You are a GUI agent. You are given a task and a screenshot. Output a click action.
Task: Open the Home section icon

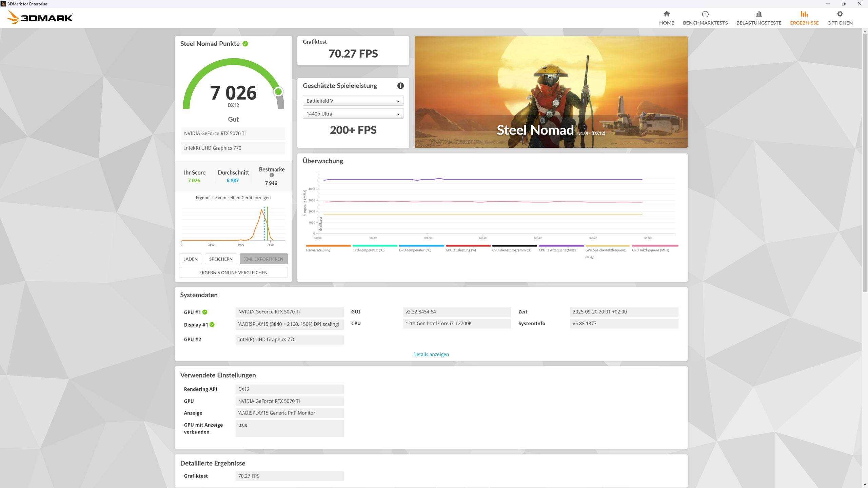(x=666, y=14)
